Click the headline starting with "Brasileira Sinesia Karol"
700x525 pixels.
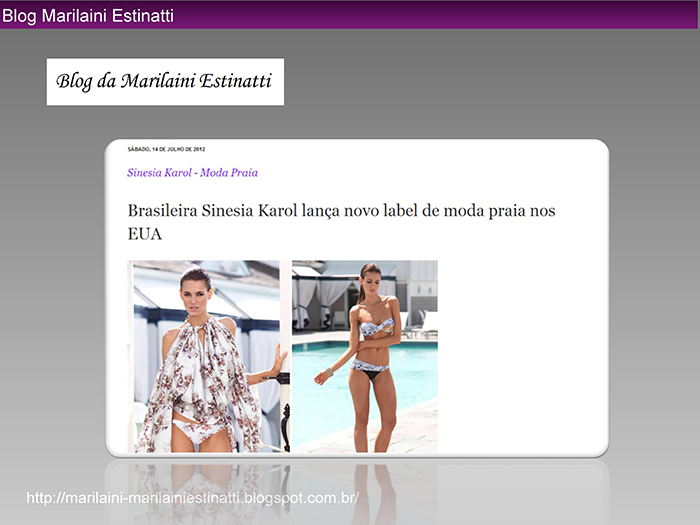342,222
